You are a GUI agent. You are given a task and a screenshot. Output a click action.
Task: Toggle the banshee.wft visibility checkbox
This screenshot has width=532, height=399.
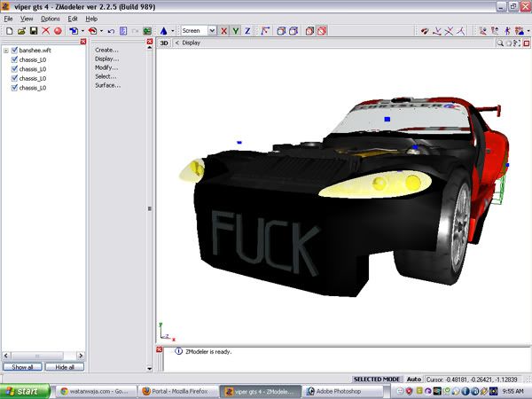(14, 51)
